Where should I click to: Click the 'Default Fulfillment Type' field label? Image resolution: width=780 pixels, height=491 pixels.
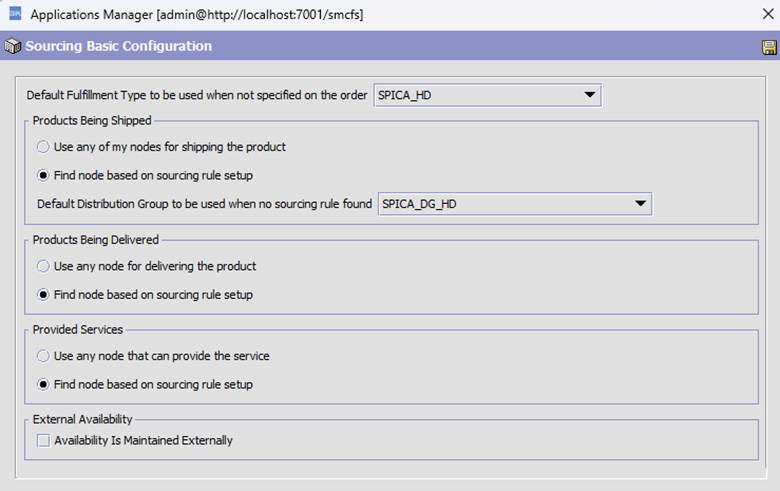click(x=197, y=96)
